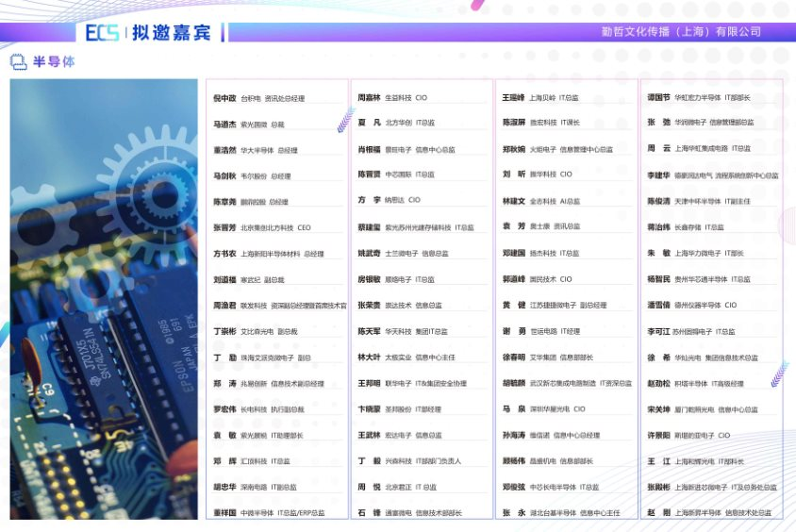Select the 马剑秋 韦尔股份 row
This screenshot has width=796, height=532.
(253, 176)
